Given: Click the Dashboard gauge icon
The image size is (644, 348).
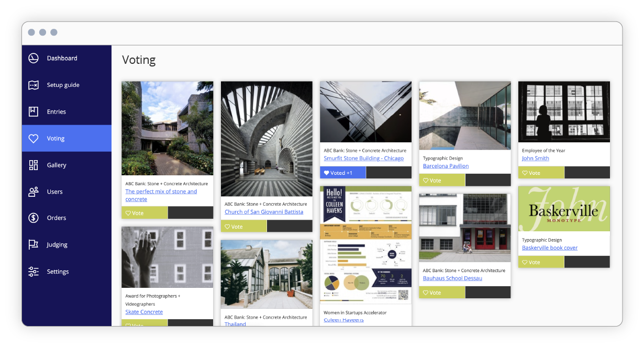Looking at the screenshot, I should click(x=34, y=58).
